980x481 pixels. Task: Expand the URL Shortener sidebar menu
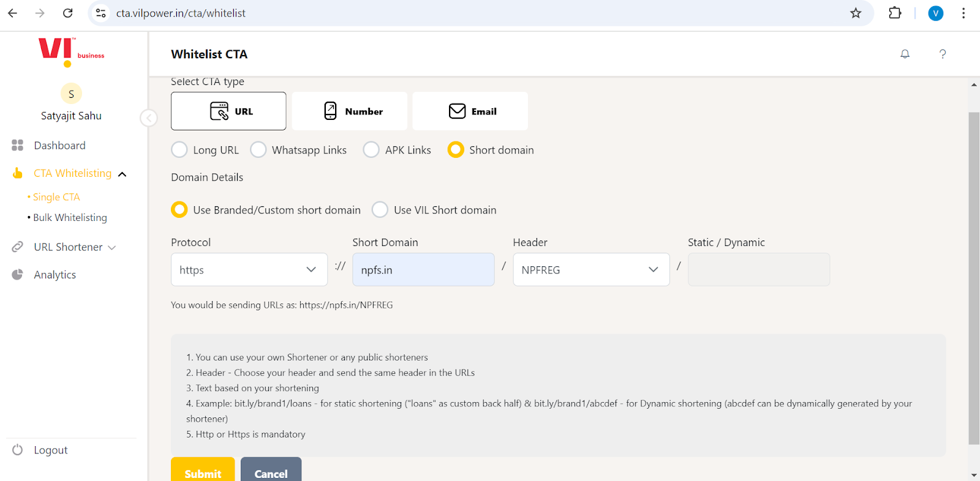pyautogui.click(x=69, y=247)
